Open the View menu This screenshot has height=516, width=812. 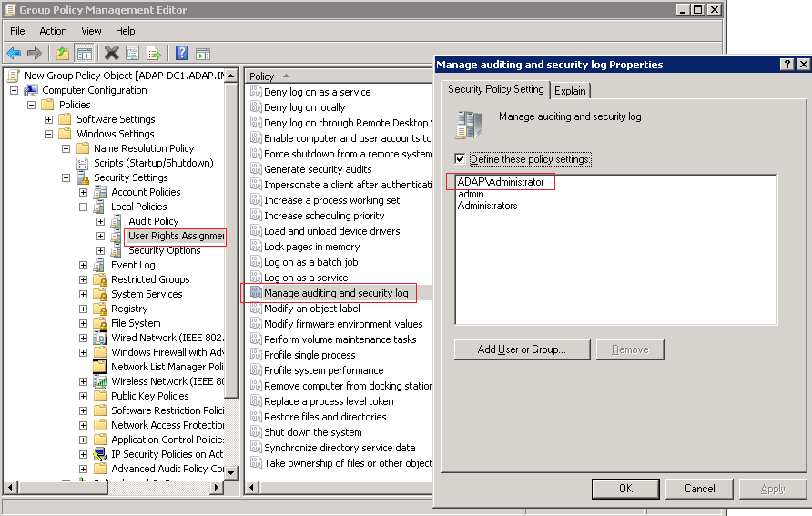(91, 31)
